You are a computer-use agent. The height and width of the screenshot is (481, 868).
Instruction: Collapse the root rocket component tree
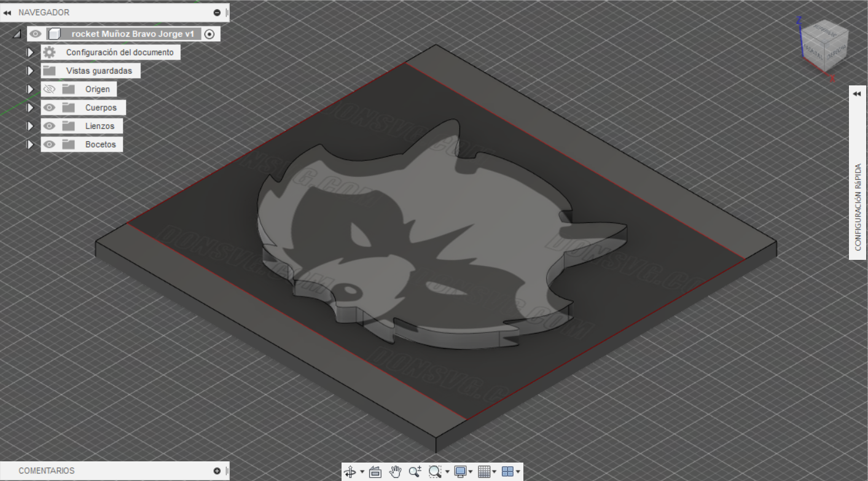coord(16,34)
